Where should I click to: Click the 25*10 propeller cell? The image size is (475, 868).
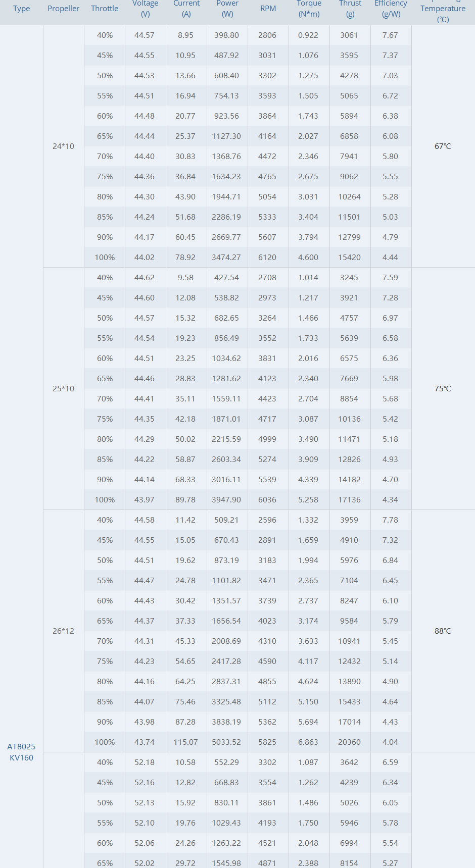[63, 389]
